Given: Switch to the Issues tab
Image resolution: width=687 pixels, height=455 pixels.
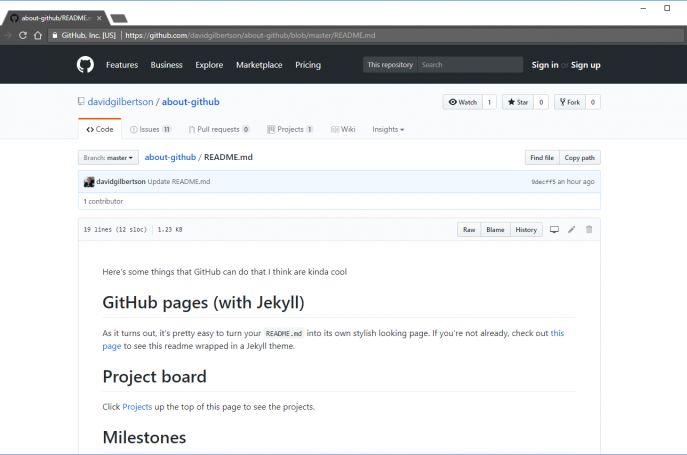Looking at the screenshot, I should 150,129.
